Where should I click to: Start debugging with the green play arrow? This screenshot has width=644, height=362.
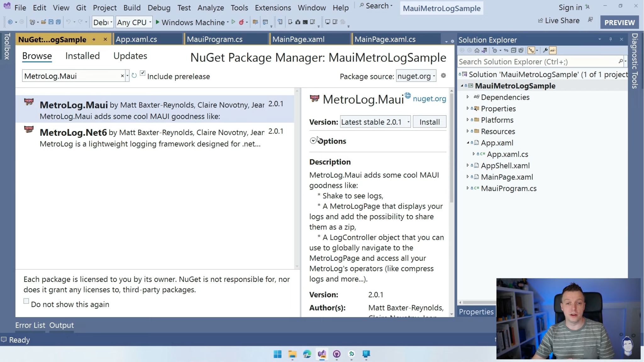click(158, 22)
